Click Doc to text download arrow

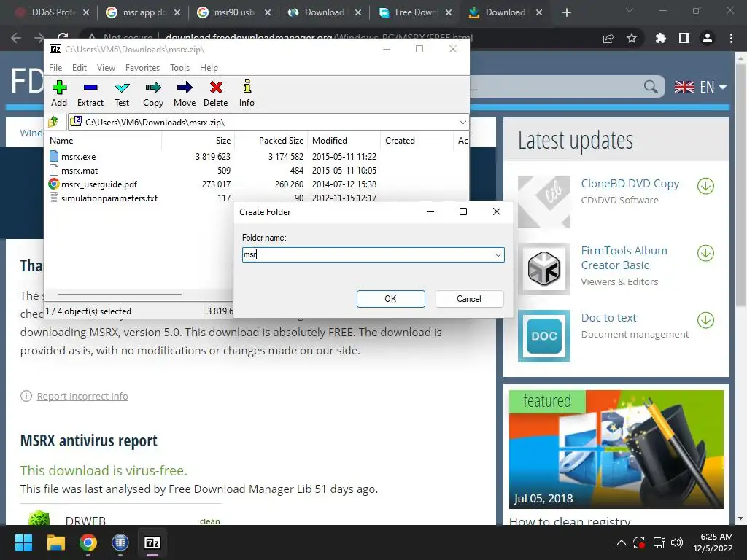pos(705,321)
